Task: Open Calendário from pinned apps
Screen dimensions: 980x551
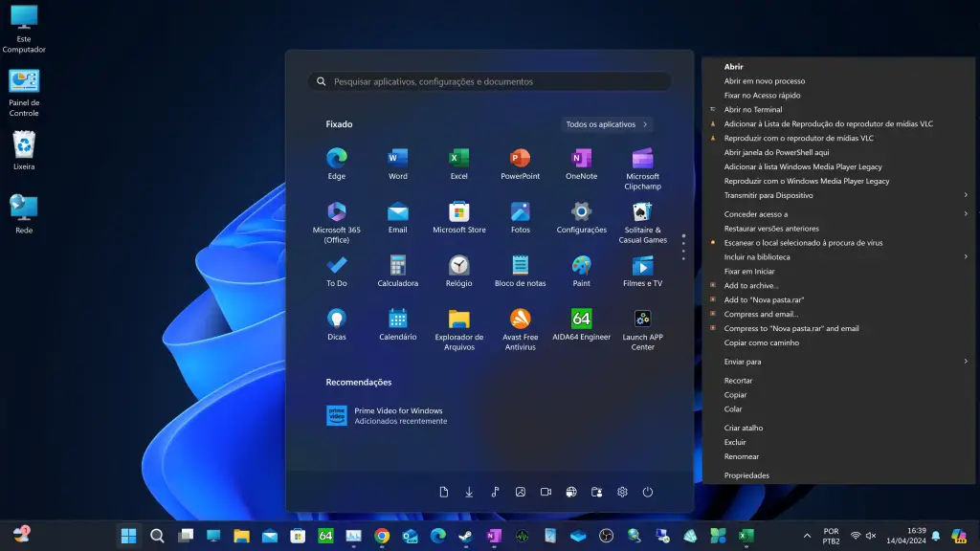Action: click(x=397, y=325)
